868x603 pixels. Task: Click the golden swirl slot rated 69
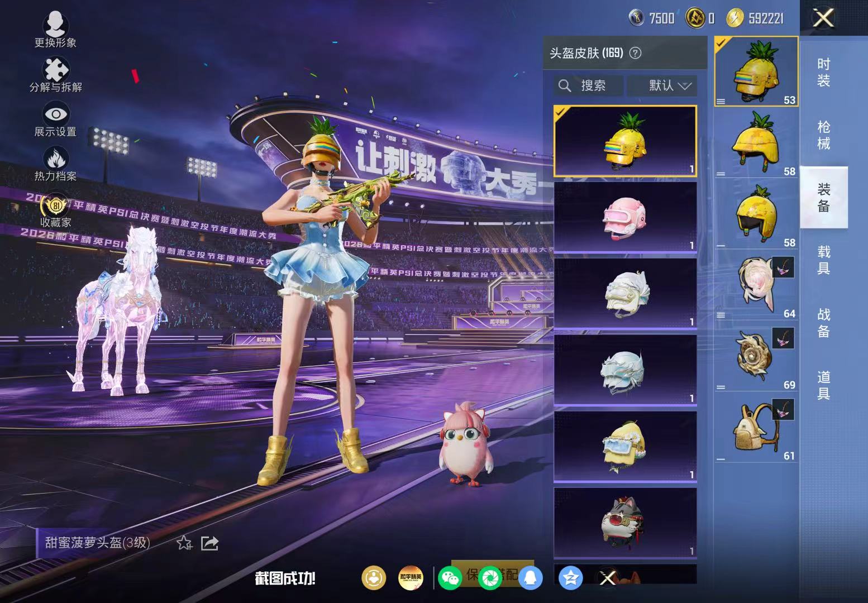[x=756, y=357]
